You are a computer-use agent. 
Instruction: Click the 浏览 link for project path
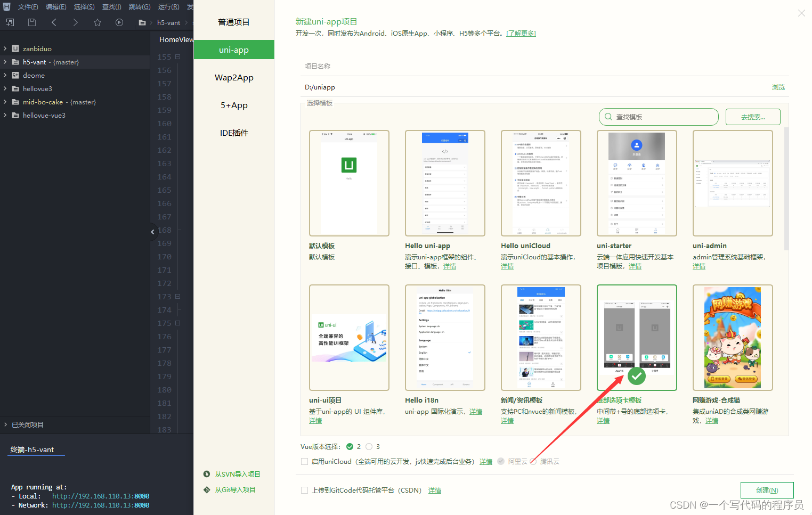coord(778,87)
